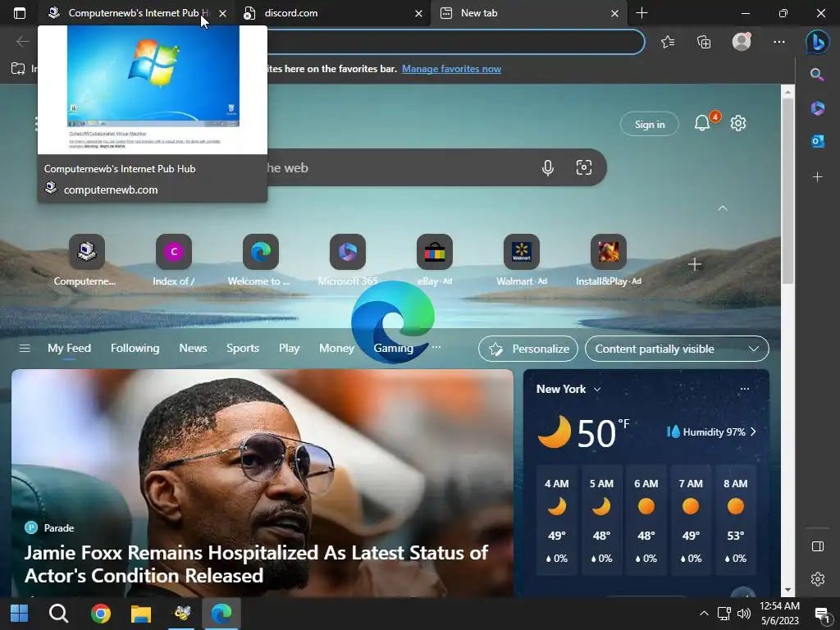Open the tab actions menu icon

tap(20, 13)
